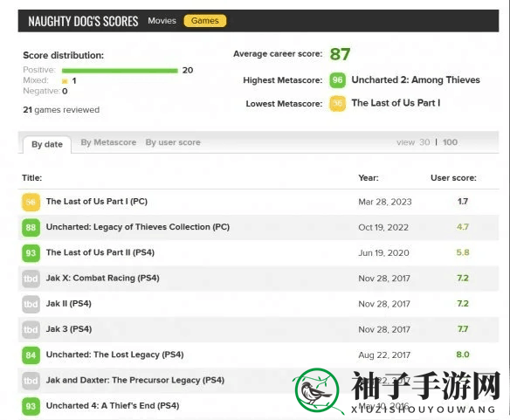Open Jak and Daxter: The Precursor Legacy (PS4)
The height and width of the screenshot is (420, 510).
[135, 381]
